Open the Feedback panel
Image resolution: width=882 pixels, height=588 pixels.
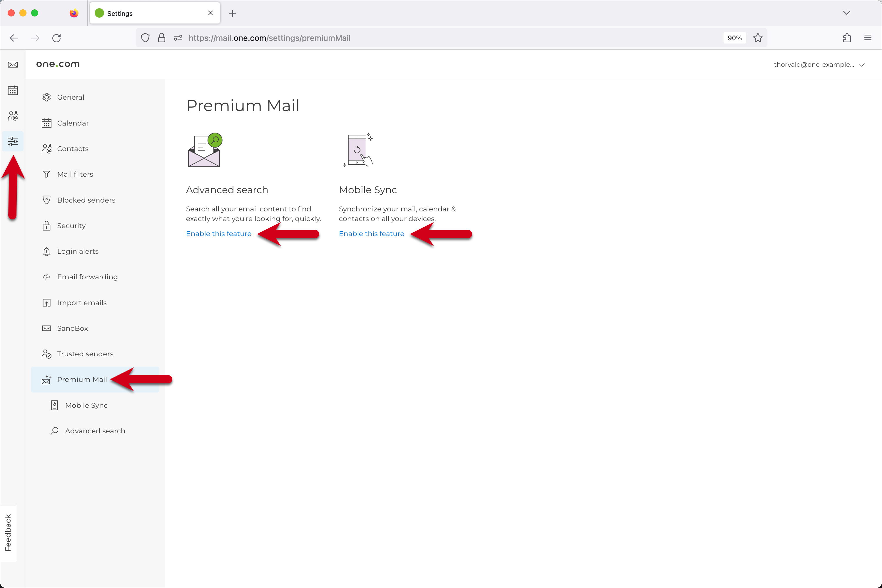point(8,533)
